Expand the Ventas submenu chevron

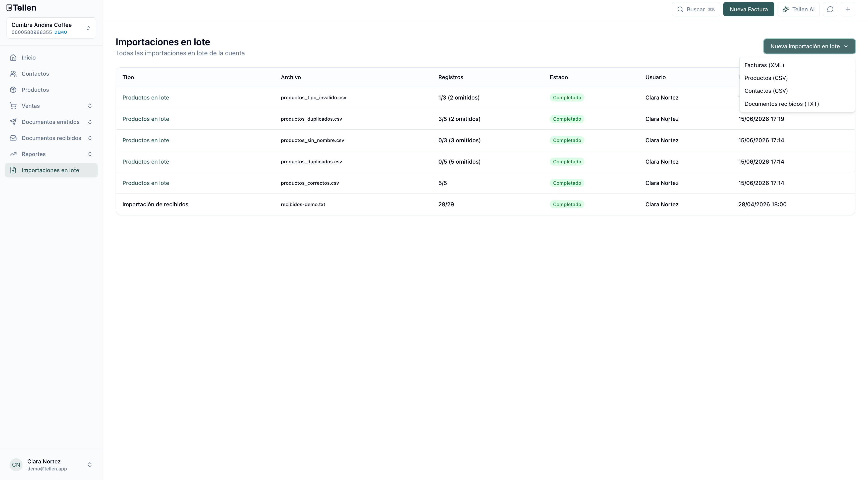tap(90, 106)
